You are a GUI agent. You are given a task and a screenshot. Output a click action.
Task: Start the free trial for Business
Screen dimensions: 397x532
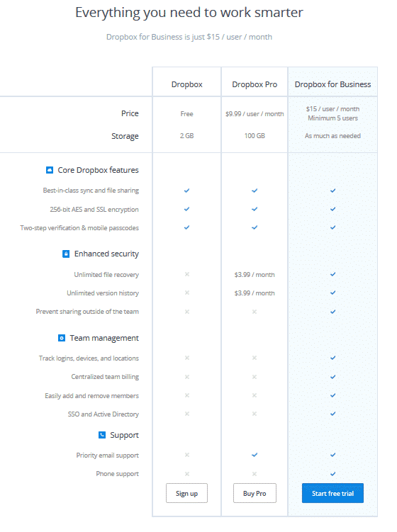(x=332, y=493)
